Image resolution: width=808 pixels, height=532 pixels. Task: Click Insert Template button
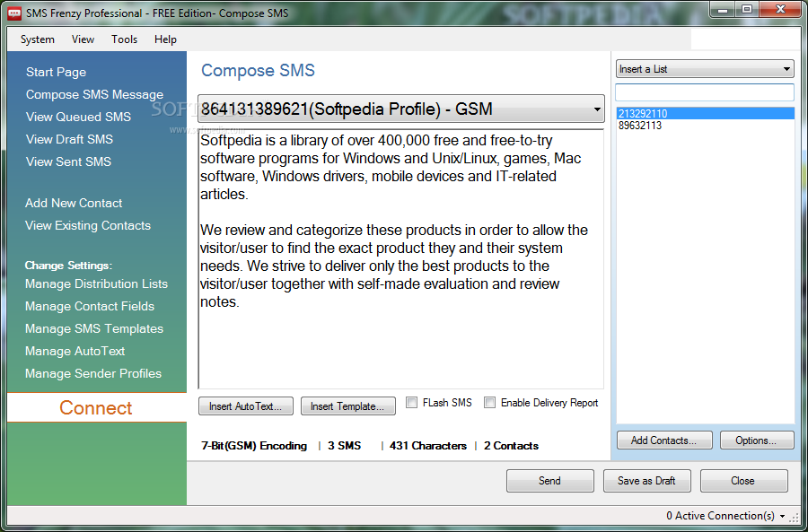(347, 406)
